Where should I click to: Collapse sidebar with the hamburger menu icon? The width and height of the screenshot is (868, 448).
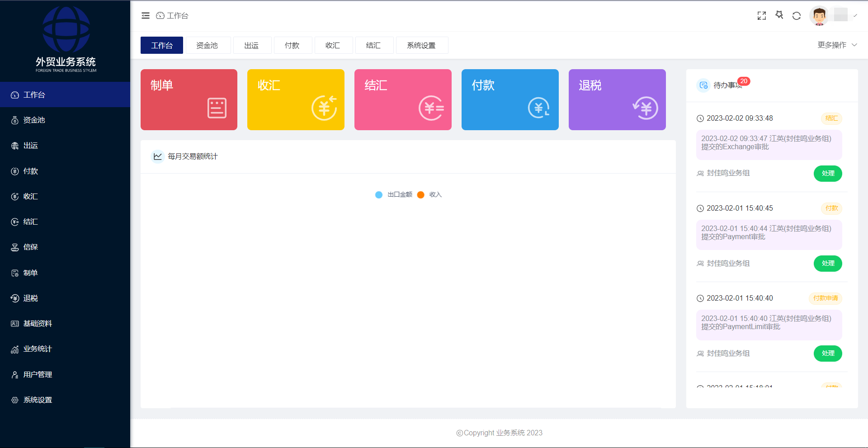coord(146,16)
